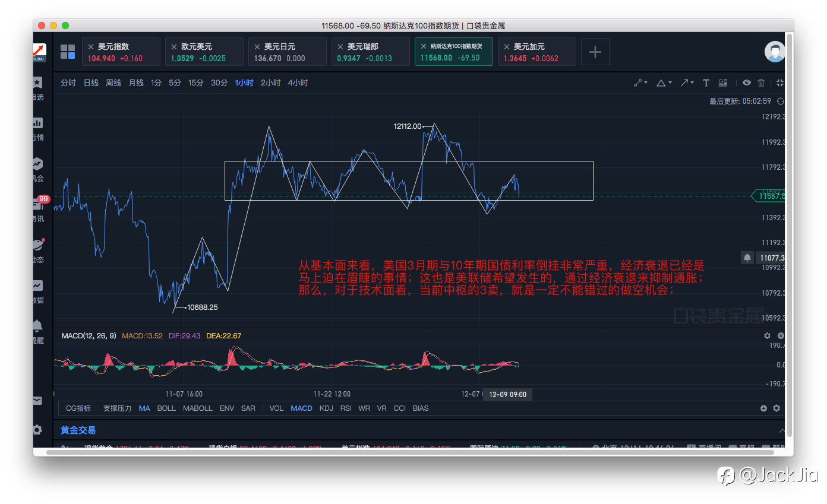Select the 30分 timeframe
The height and width of the screenshot is (504, 827).
click(x=219, y=83)
